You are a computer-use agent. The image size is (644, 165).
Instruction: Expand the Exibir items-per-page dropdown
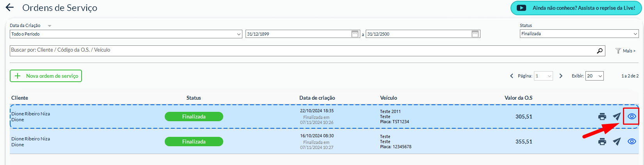coord(594,76)
